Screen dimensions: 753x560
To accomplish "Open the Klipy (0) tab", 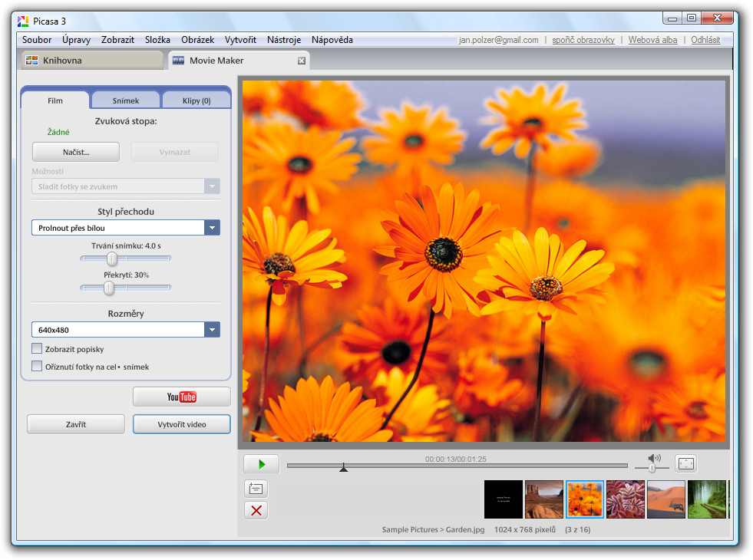I will point(197,100).
